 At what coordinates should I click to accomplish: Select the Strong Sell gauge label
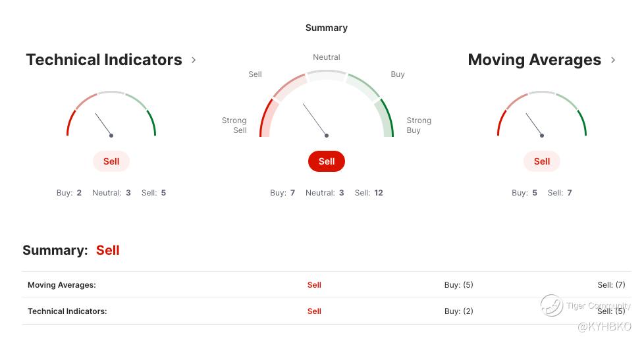pyautogui.click(x=234, y=125)
